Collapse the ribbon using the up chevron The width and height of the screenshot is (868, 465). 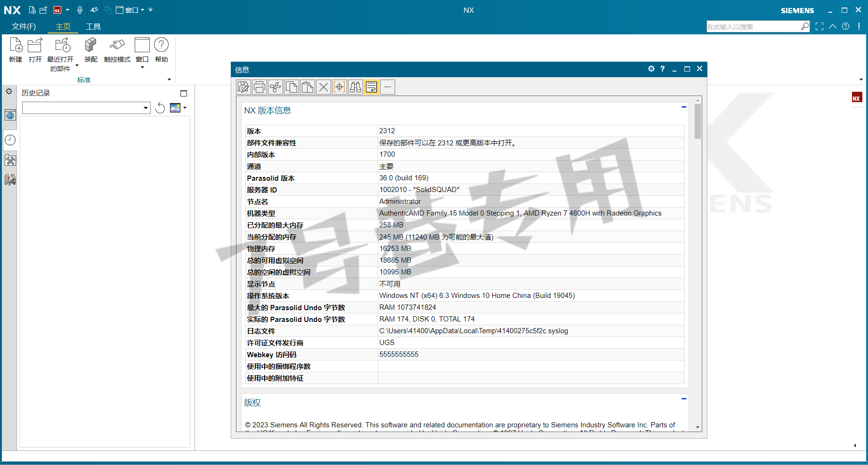pyautogui.click(x=833, y=26)
